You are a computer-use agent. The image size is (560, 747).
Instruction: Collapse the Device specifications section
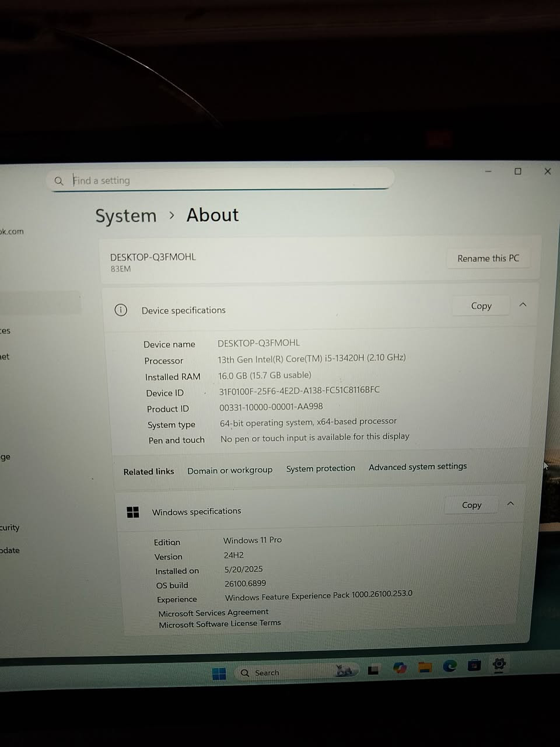point(523,305)
